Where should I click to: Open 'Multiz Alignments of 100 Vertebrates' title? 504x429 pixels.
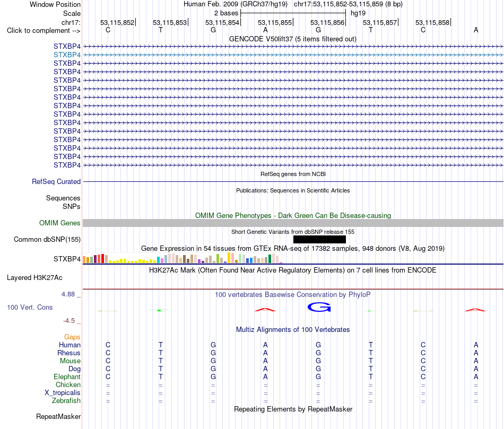point(293,330)
